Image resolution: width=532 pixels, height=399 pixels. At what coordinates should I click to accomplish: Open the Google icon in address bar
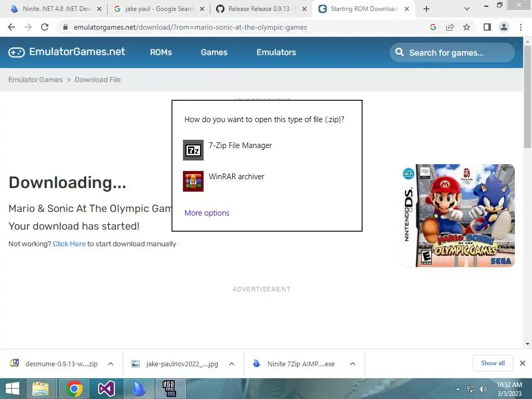(433, 27)
